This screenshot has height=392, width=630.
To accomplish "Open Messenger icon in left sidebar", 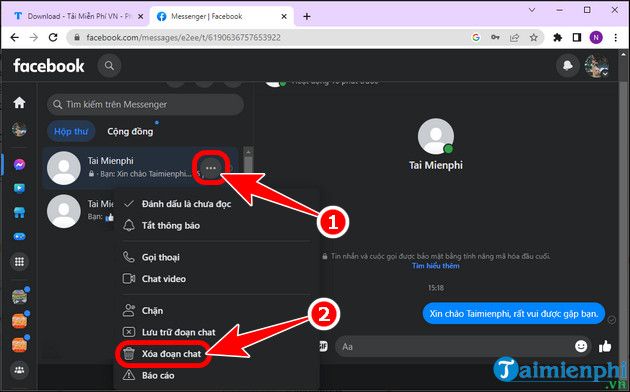I will [x=19, y=165].
